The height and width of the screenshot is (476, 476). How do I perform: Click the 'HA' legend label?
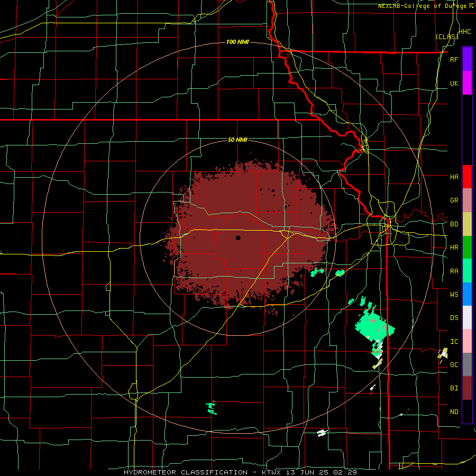pos(454,177)
